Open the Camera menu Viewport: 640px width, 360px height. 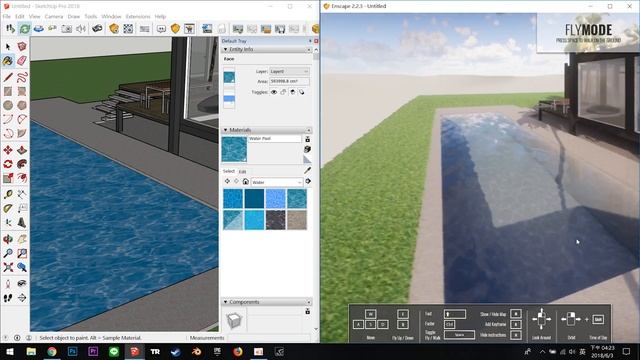[54, 16]
